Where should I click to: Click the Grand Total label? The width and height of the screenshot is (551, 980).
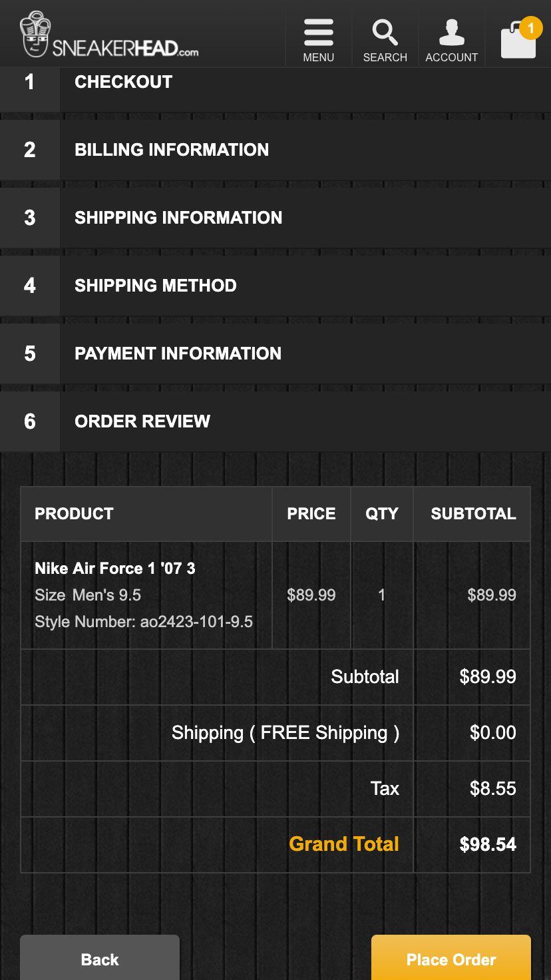[x=344, y=844]
